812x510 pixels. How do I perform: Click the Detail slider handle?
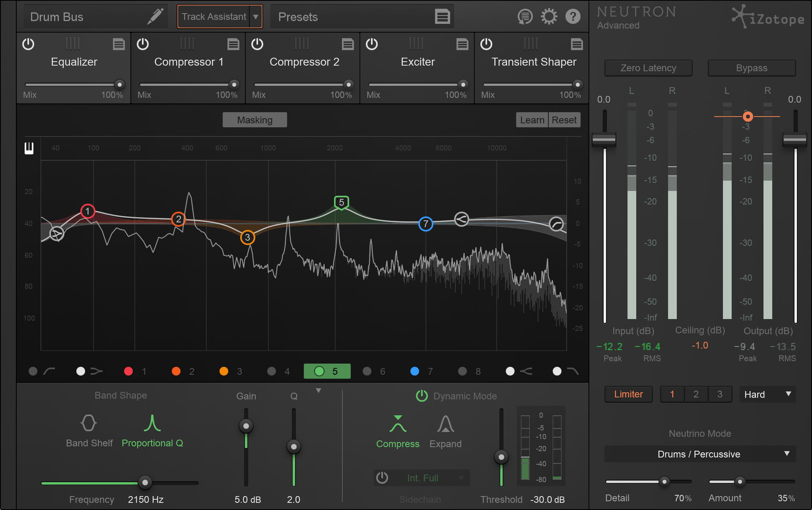(664, 482)
